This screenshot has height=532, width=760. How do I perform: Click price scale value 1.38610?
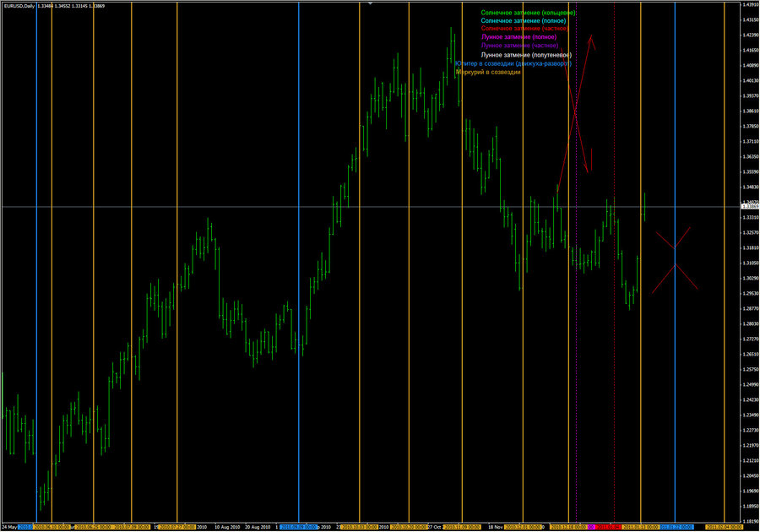[x=751, y=111]
